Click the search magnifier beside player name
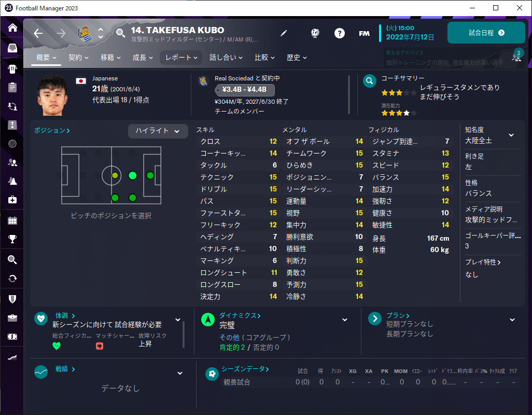This screenshot has height=415, width=532. [x=120, y=33]
